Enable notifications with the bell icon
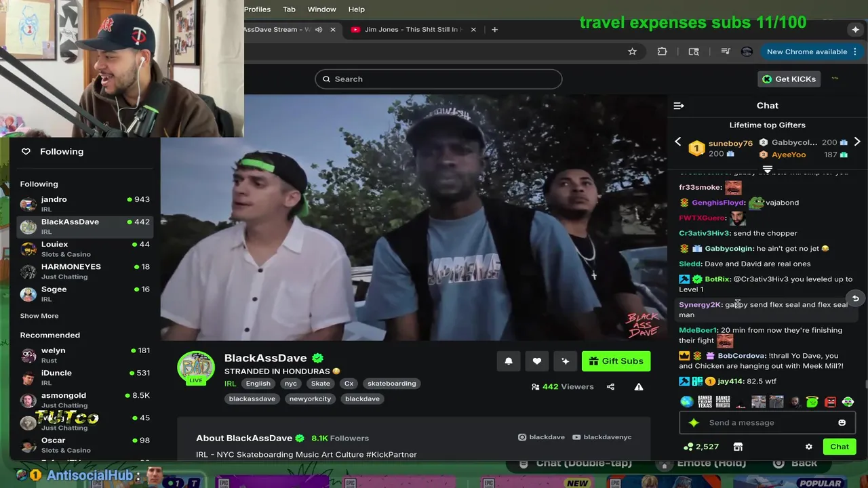868x488 pixels. coord(509,361)
